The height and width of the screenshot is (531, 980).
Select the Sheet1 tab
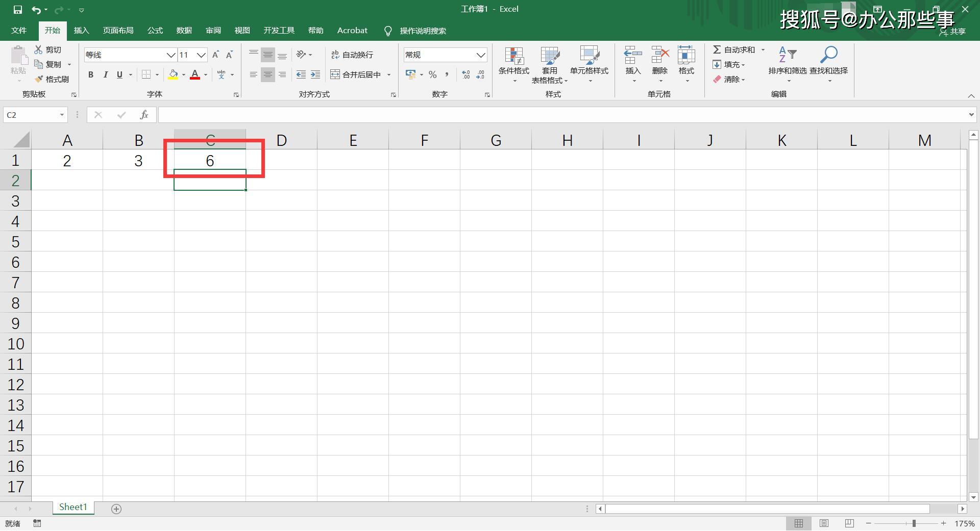(x=73, y=507)
